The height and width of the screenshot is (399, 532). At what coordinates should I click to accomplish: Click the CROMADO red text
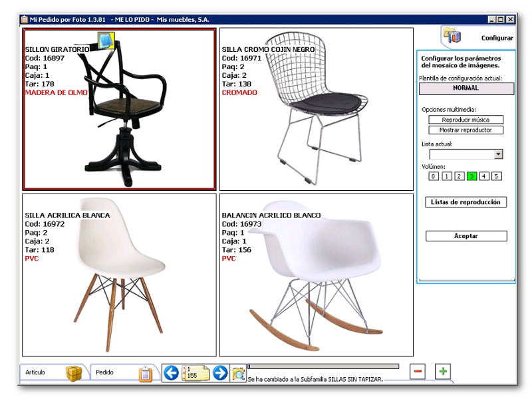pos(239,92)
